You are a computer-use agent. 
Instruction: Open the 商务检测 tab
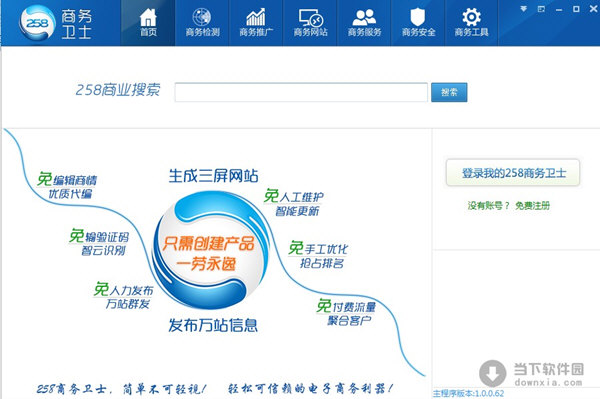202,23
